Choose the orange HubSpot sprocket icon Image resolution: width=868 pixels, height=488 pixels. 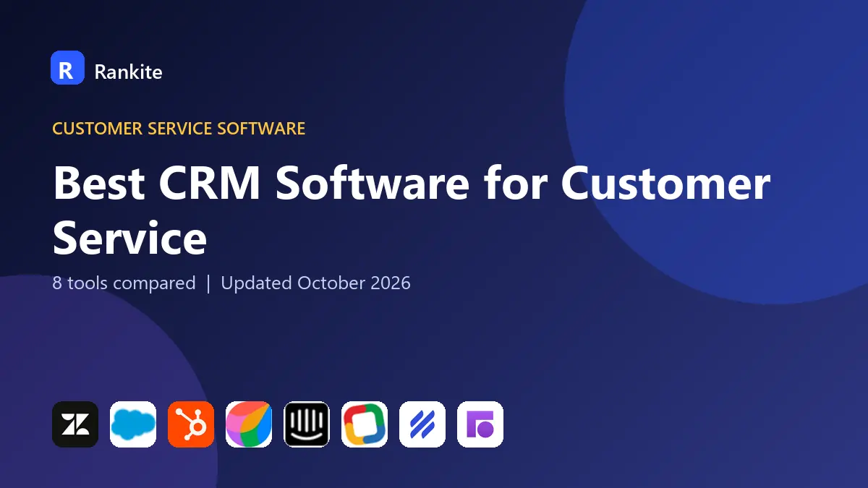point(191,424)
